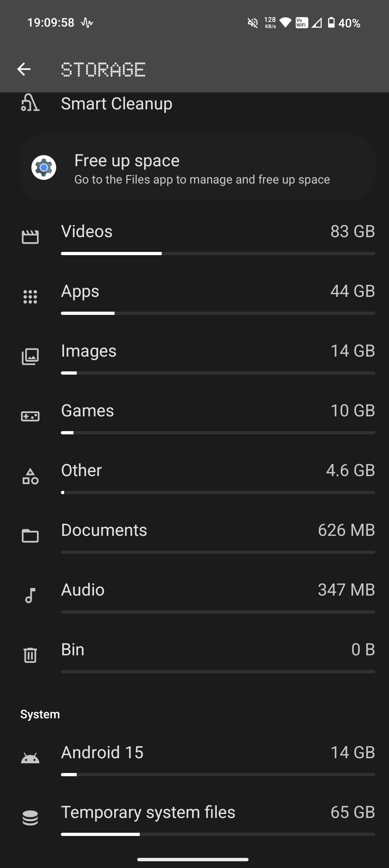Tap the battery indicator in status bar

(x=331, y=23)
